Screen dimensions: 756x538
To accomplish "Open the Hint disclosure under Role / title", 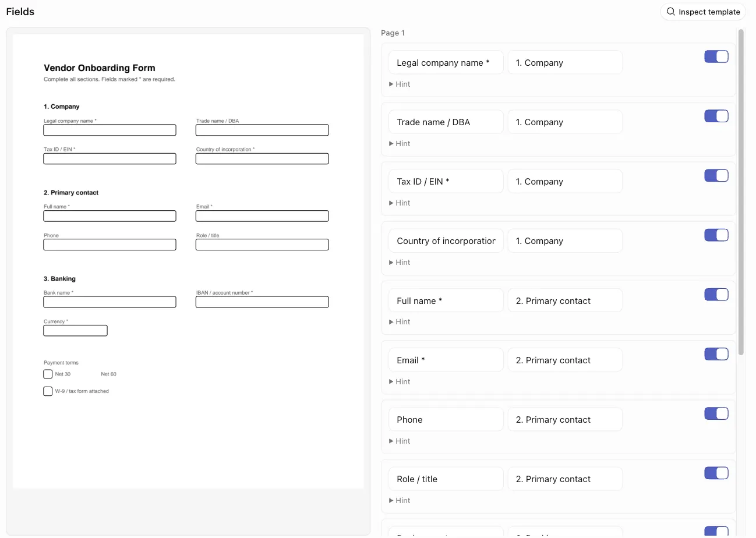I will 400,500.
